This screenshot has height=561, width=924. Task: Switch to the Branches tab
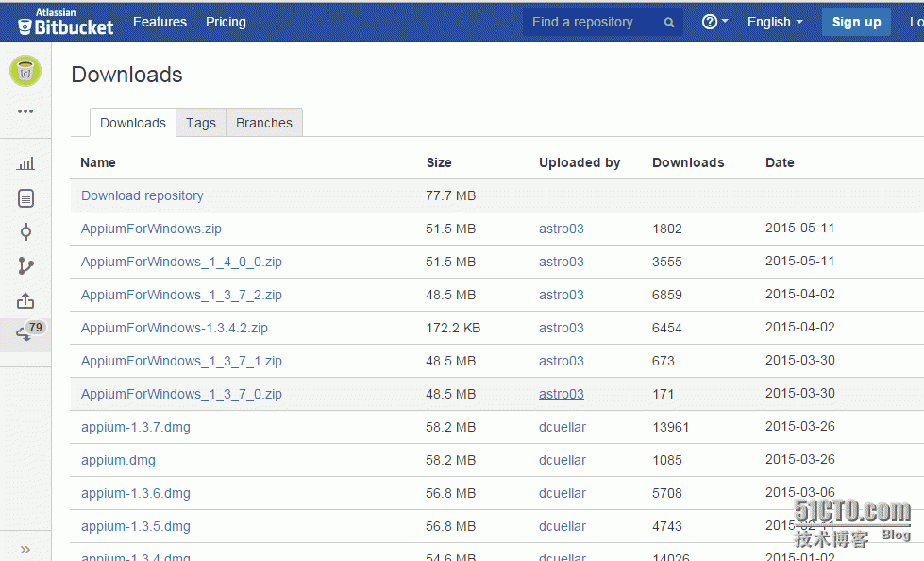264,123
